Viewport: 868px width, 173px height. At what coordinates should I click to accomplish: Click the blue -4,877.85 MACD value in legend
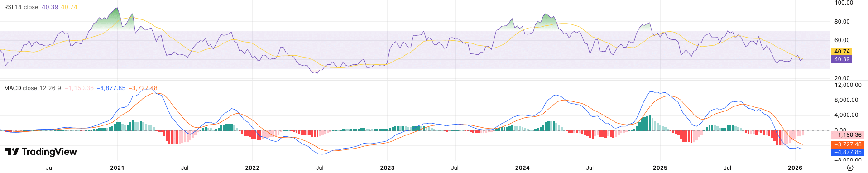click(111, 88)
